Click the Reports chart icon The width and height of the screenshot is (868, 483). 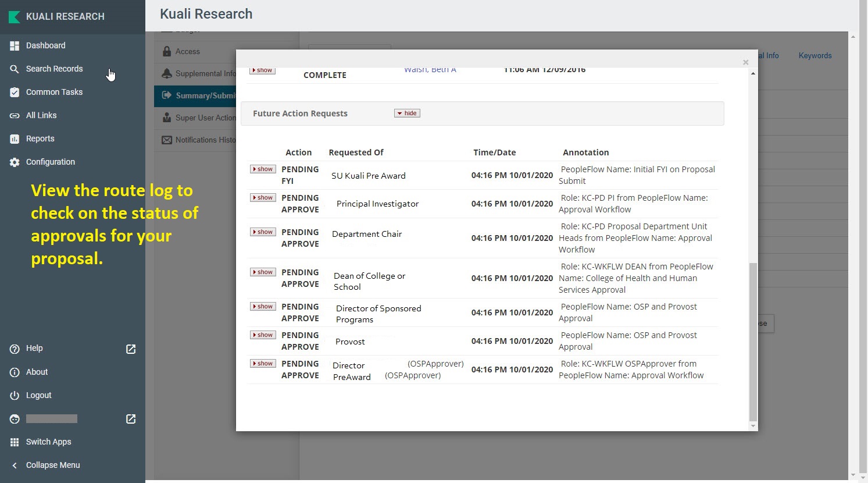coord(15,139)
